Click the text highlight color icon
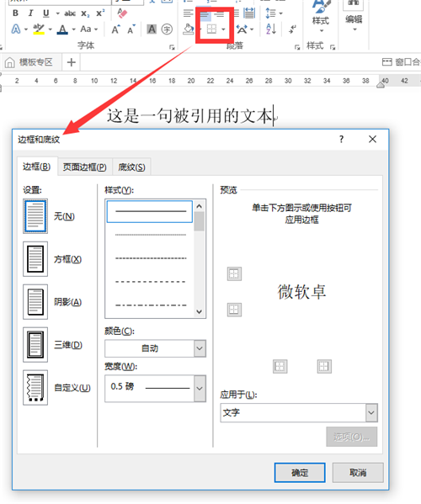The height and width of the screenshot is (504, 421). pyautogui.click(x=39, y=29)
